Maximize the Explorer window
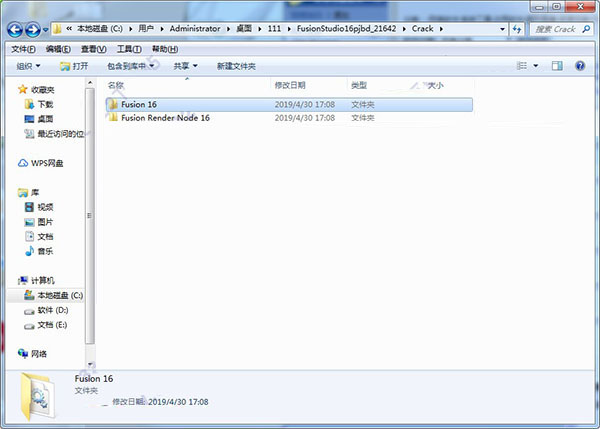Viewport: 600px width, 429px height. [556, 7]
